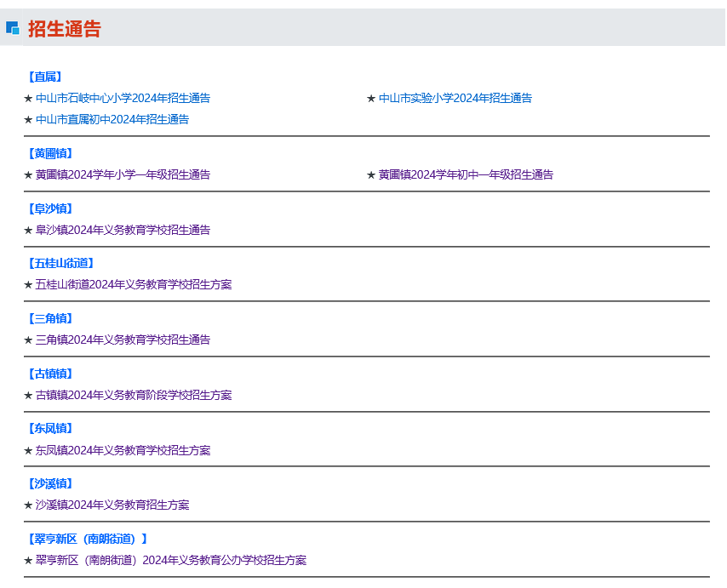Click the 【五桂山街道】 section label
The image size is (727, 588).
click(60, 263)
